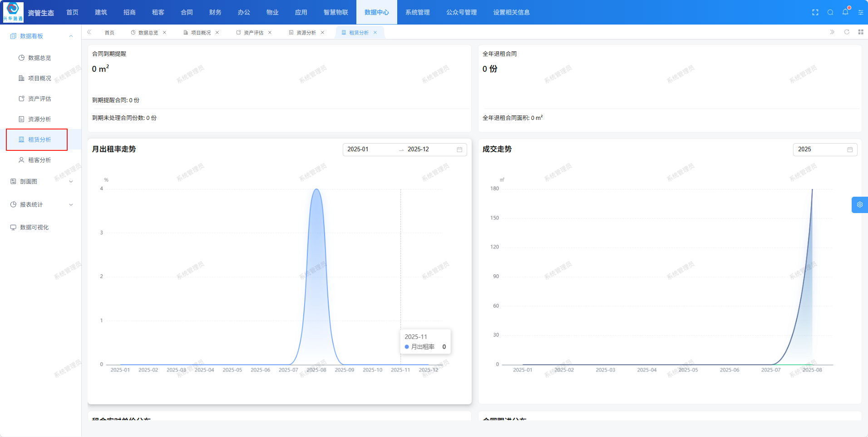
Task: Expand the 报表统计 sidebar group
Action: 71,204
